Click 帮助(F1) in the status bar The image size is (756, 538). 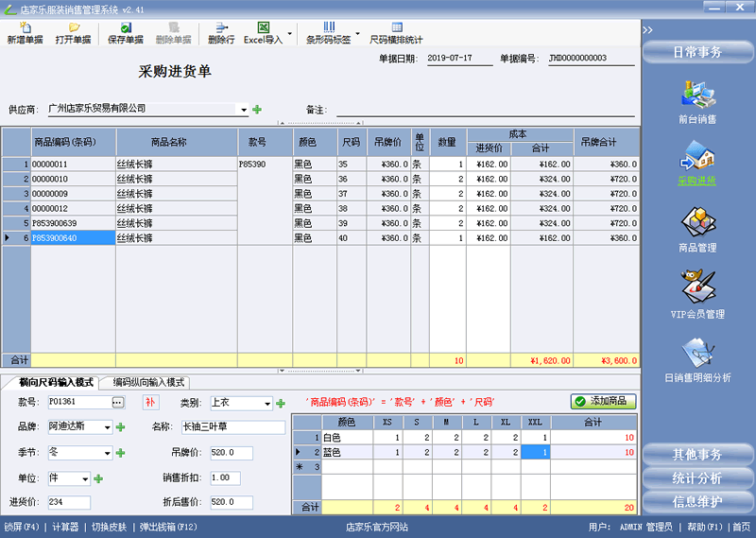705,527
